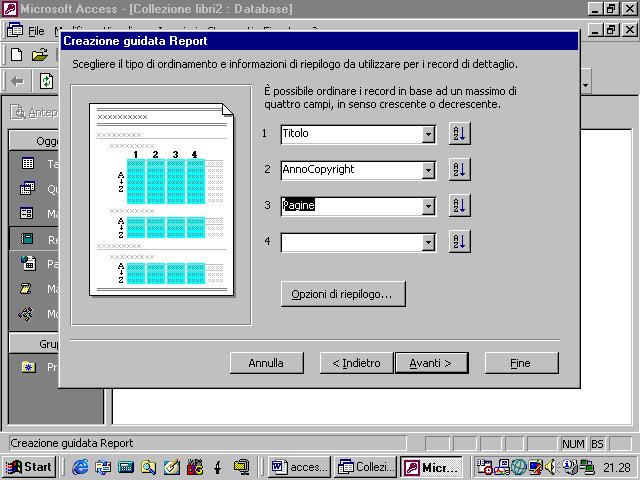Screen dimensions: 640x480
Task: Select the Preferiti group icon
Action: click(x=29, y=367)
